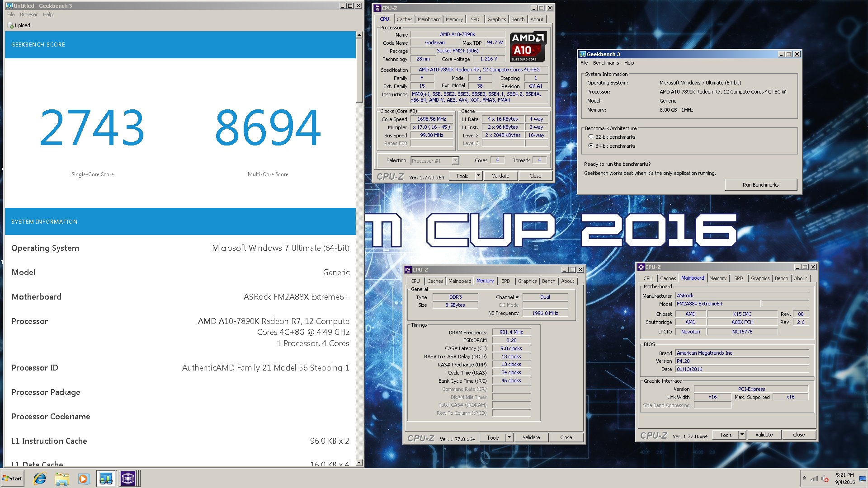Open Windows Explorer folder icon on the taskbar
The image size is (868, 488).
62,479
